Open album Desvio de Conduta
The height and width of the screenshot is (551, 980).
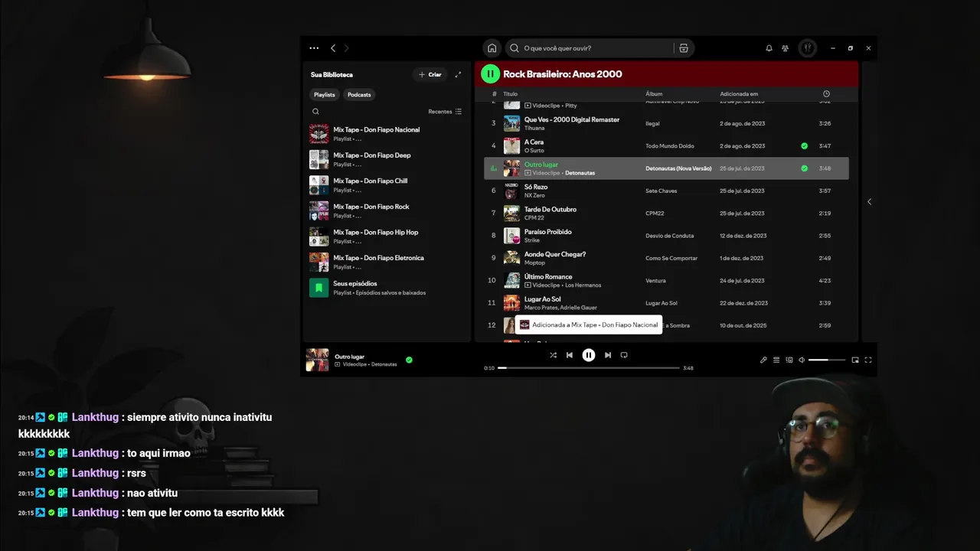tap(669, 236)
